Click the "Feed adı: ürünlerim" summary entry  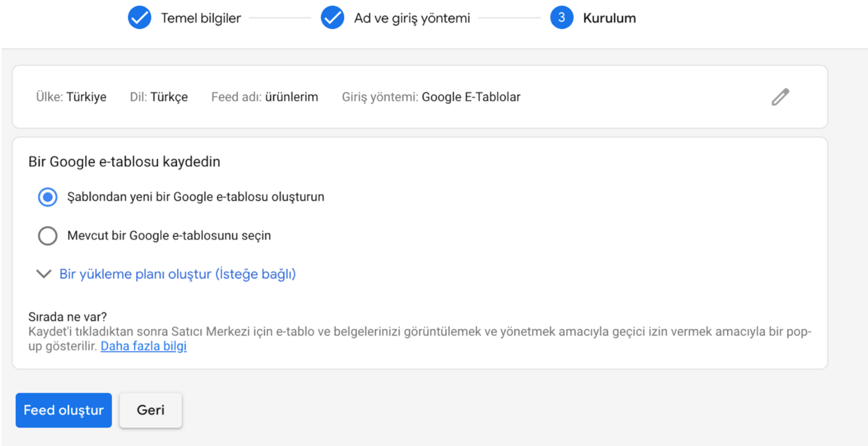(265, 97)
